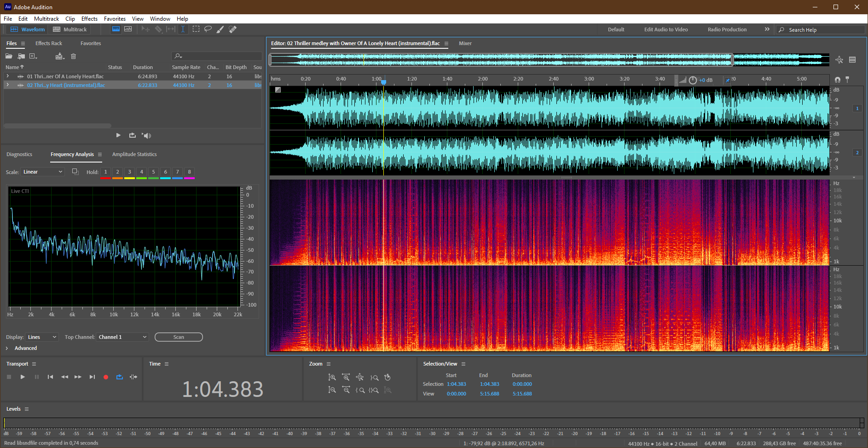Start playback with Transport Play button

[x=23, y=377]
